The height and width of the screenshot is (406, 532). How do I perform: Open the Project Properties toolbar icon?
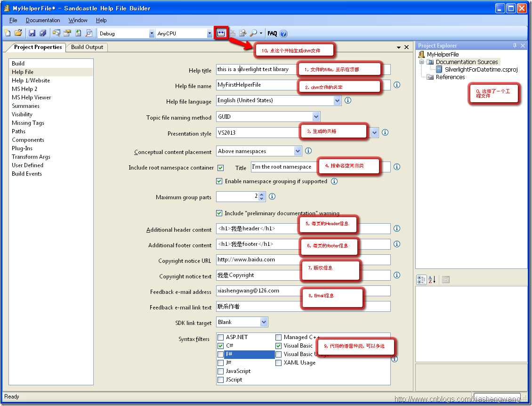coord(67,33)
